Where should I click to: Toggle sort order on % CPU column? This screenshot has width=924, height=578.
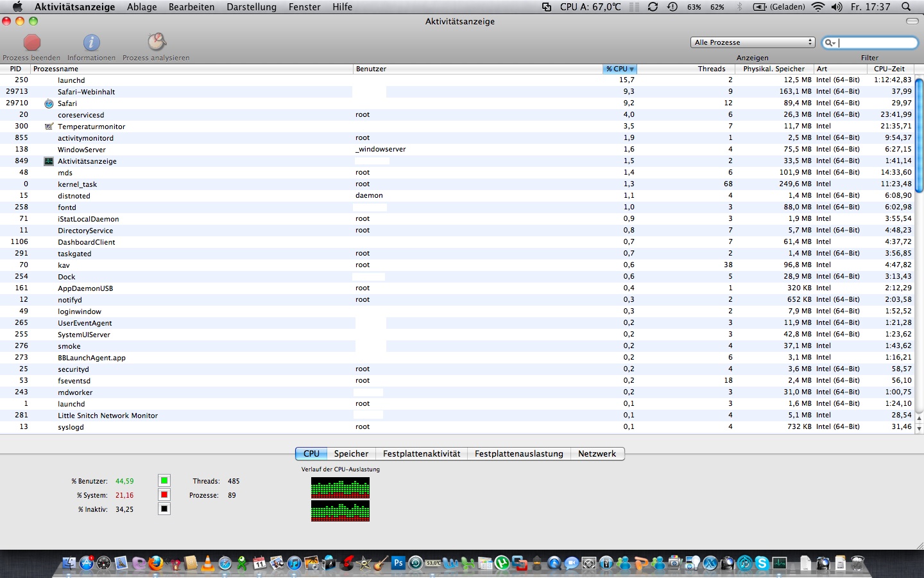tap(620, 69)
